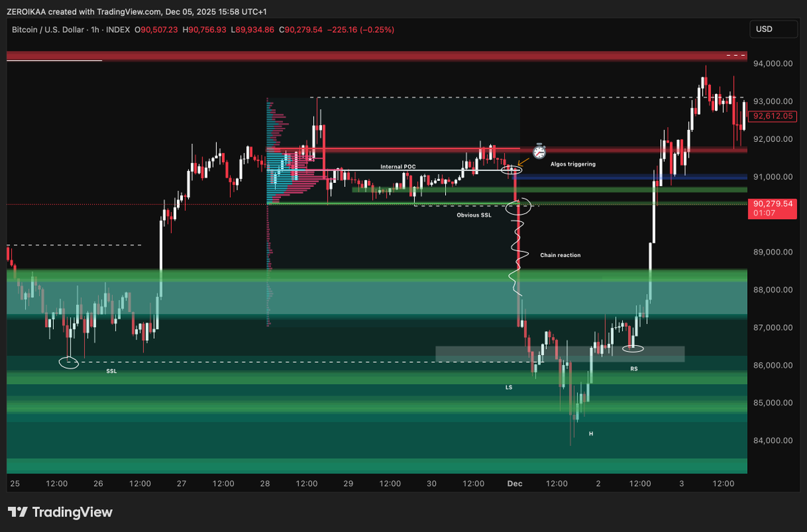
Task: Click the change value −225.16 (−0.25%)
Action: tap(361, 30)
